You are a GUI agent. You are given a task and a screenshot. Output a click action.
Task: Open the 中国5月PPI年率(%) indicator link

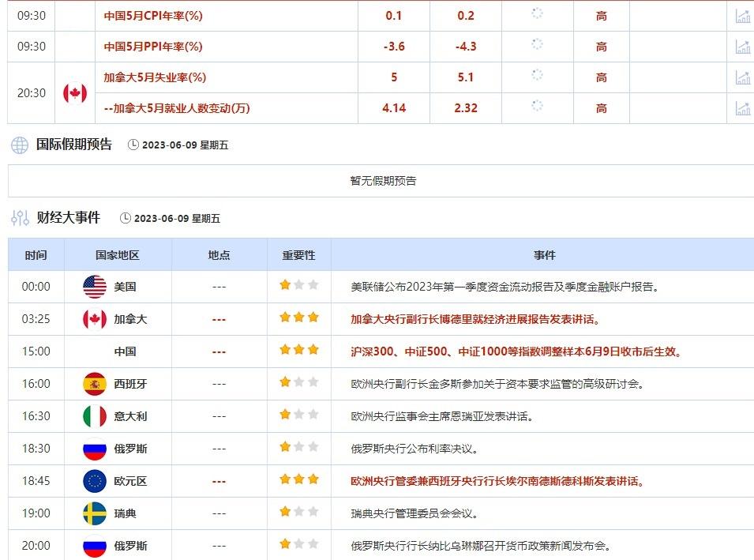153,47
